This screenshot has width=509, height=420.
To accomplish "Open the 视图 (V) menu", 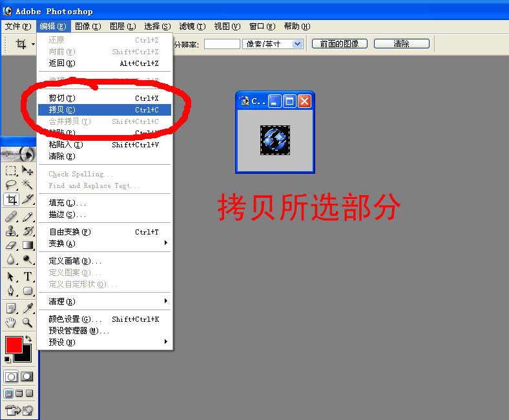I will click(227, 26).
